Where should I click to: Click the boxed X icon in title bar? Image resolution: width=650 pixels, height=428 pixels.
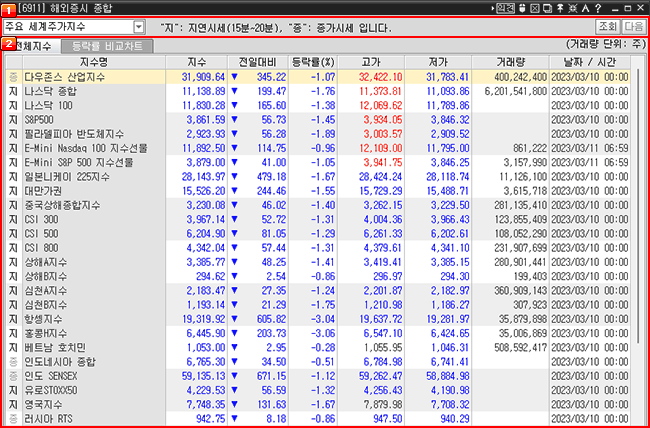[535, 8]
